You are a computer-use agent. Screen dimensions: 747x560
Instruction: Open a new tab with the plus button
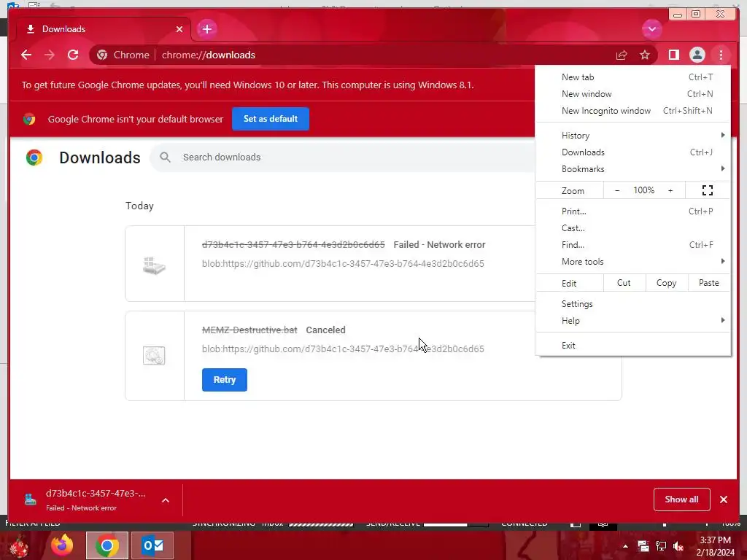[206, 29]
